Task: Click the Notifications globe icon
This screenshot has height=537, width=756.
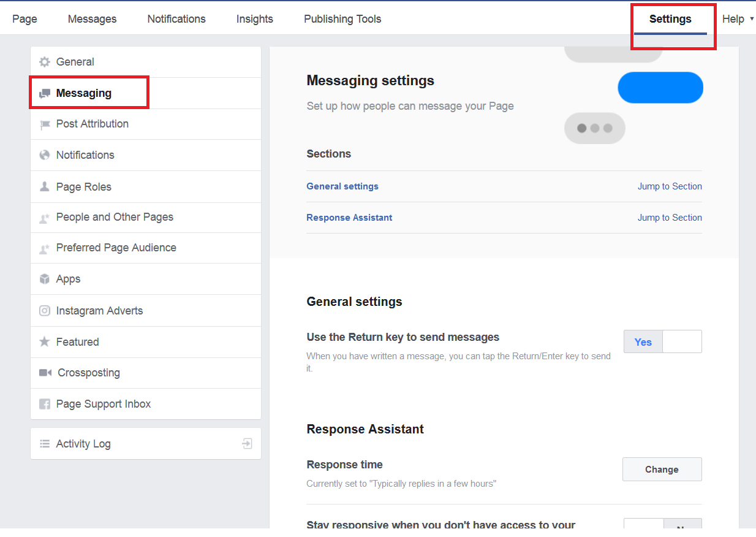Action: (45, 155)
